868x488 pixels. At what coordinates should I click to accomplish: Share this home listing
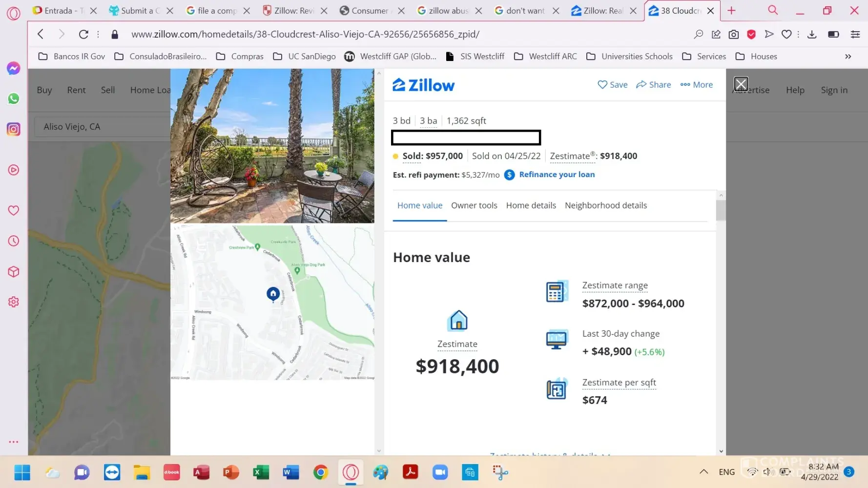[654, 84]
